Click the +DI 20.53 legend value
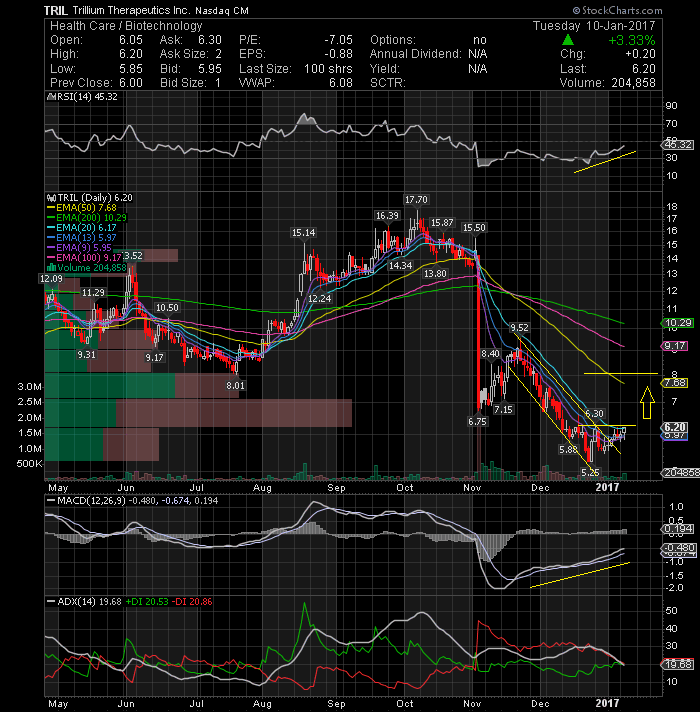 coord(147,602)
